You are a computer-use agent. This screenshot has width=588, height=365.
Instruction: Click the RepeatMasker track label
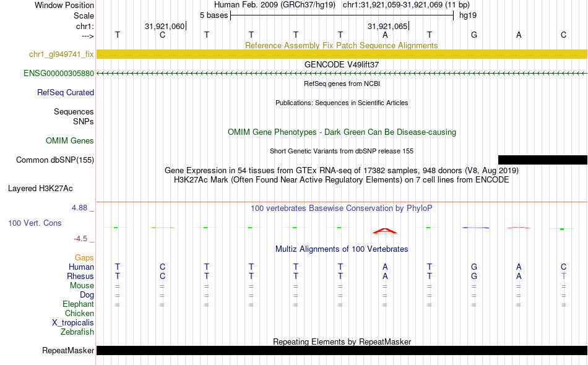[68, 350]
